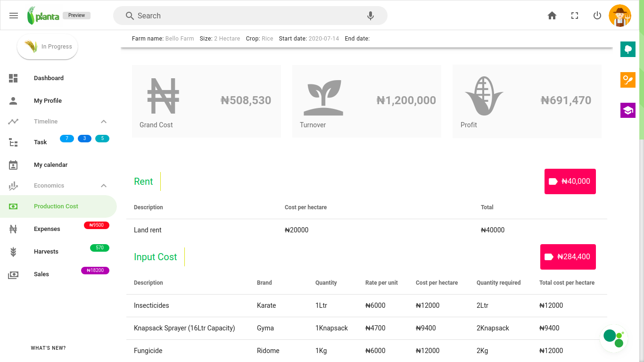The image size is (644, 362).
Task: Click the ₦284,400 Input Cost button
Action: click(x=568, y=257)
